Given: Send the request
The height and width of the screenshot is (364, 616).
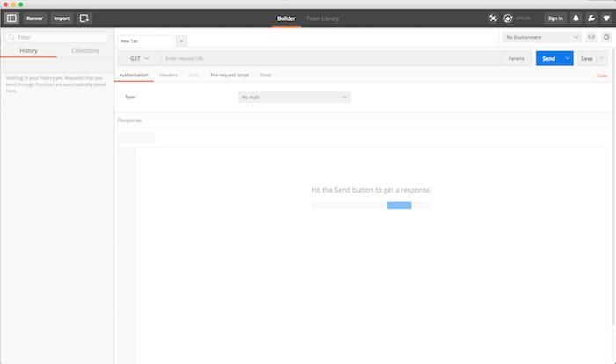Looking at the screenshot, I should click(549, 58).
